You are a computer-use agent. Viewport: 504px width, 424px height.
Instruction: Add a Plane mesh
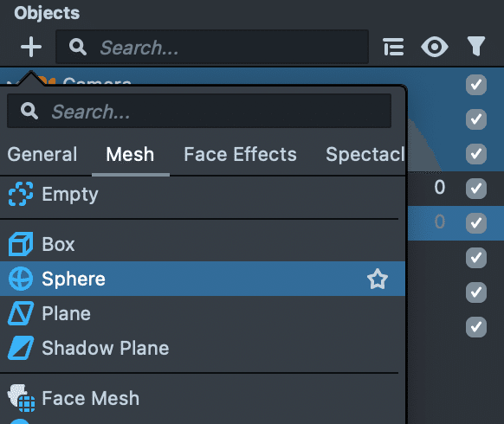[x=203, y=313]
